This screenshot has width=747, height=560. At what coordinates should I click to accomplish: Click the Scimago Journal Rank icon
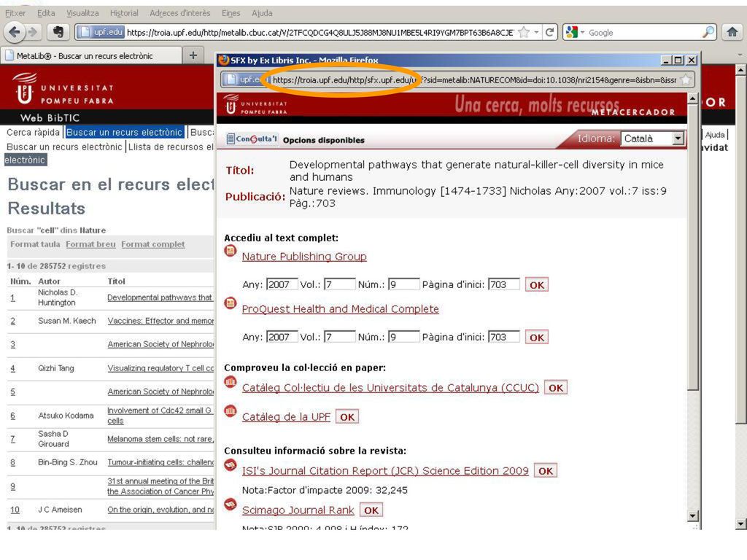click(230, 505)
